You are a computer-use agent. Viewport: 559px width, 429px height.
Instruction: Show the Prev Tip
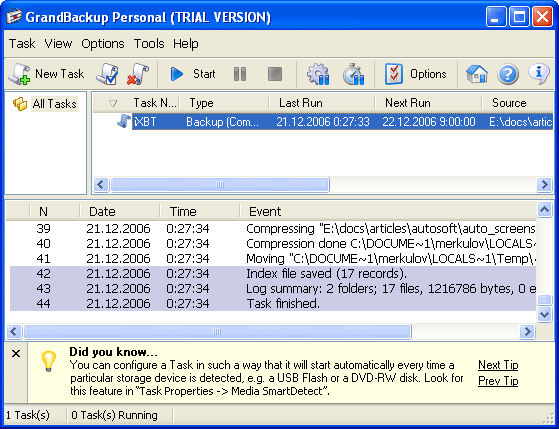[498, 381]
